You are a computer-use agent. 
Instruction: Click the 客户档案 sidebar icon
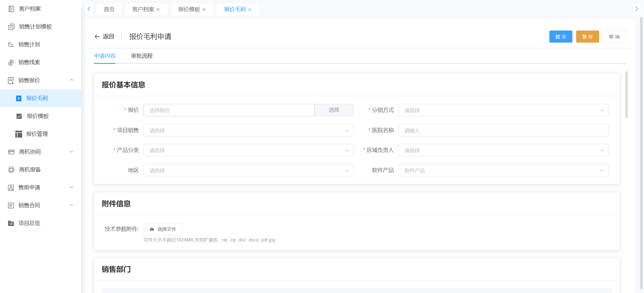click(11, 9)
